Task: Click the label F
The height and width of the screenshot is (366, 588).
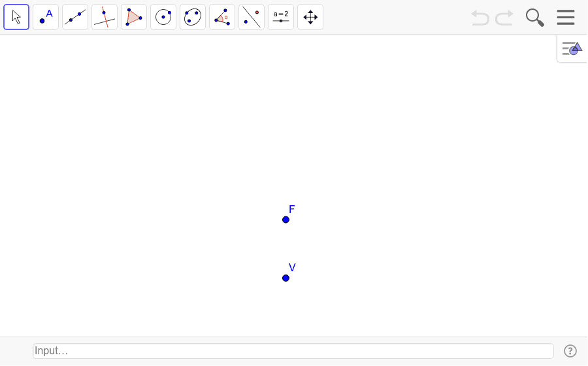Action: pos(292,209)
